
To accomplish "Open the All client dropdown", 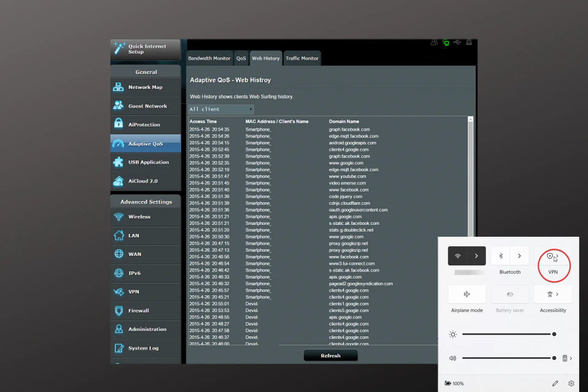I will pos(221,109).
